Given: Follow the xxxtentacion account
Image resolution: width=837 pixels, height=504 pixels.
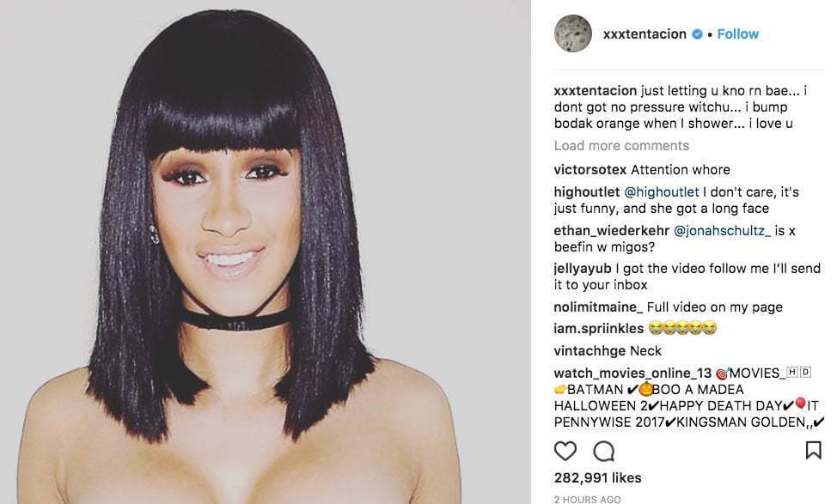Looking at the screenshot, I should 737,34.
